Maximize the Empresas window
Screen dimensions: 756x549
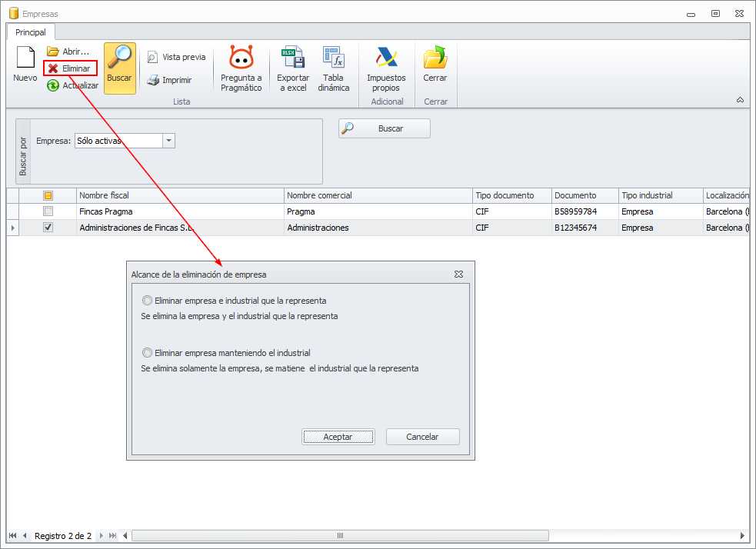[x=715, y=14]
